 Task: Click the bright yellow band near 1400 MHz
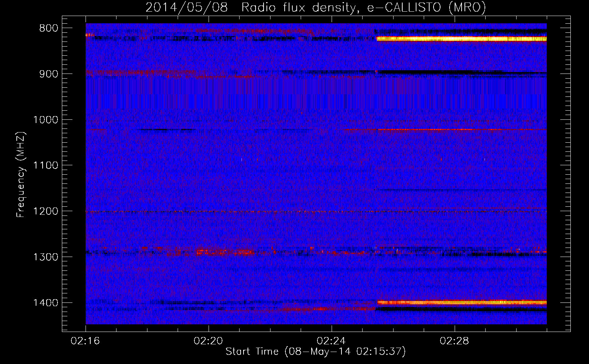(462, 302)
